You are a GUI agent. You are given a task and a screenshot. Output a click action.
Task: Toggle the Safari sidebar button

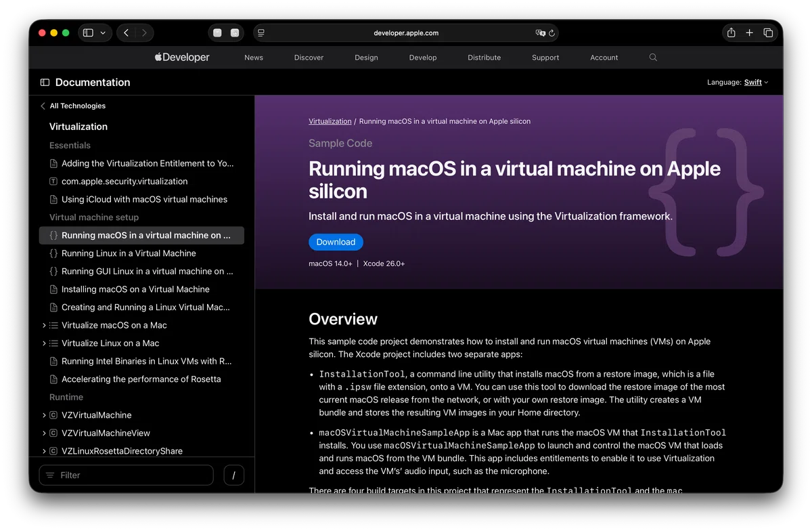point(88,33)
